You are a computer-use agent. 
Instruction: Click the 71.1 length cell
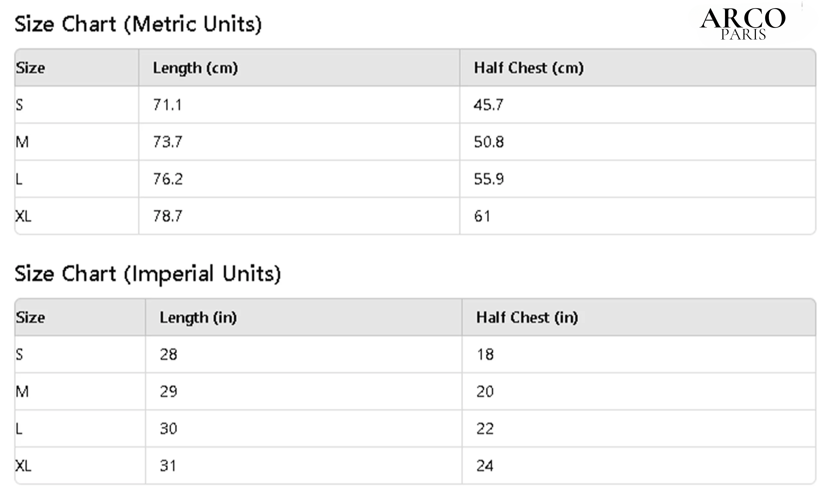(167, 105)
